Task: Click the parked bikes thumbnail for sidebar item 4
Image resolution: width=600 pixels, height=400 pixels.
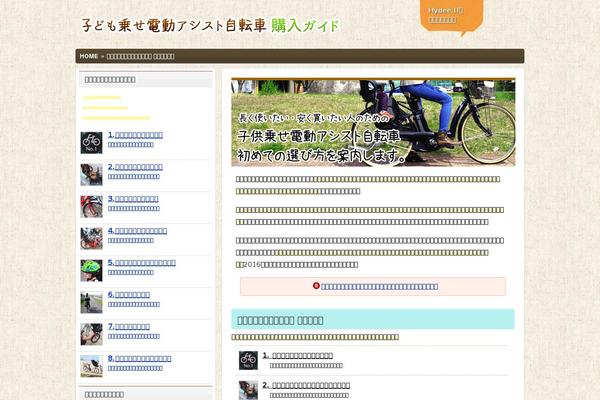Action: coord(91,238)
